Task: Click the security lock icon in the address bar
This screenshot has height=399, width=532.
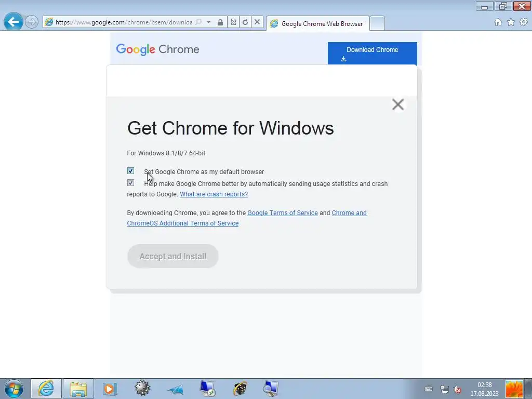Action: click(x=220, y=22)
